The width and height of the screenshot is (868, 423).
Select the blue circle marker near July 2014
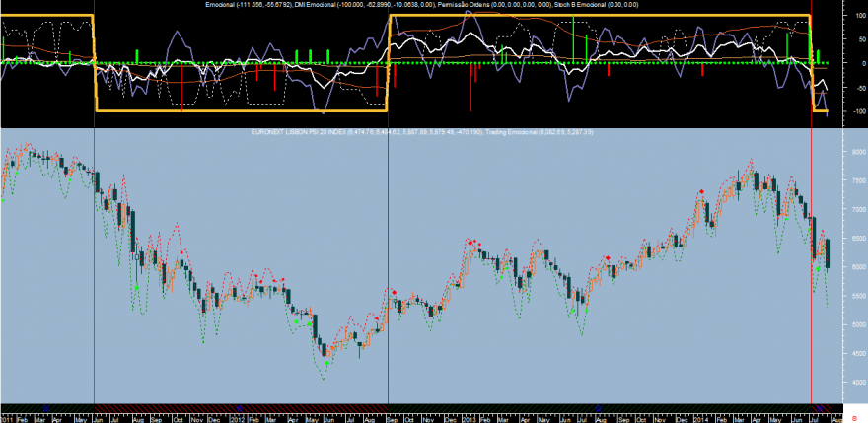[820, 408]
